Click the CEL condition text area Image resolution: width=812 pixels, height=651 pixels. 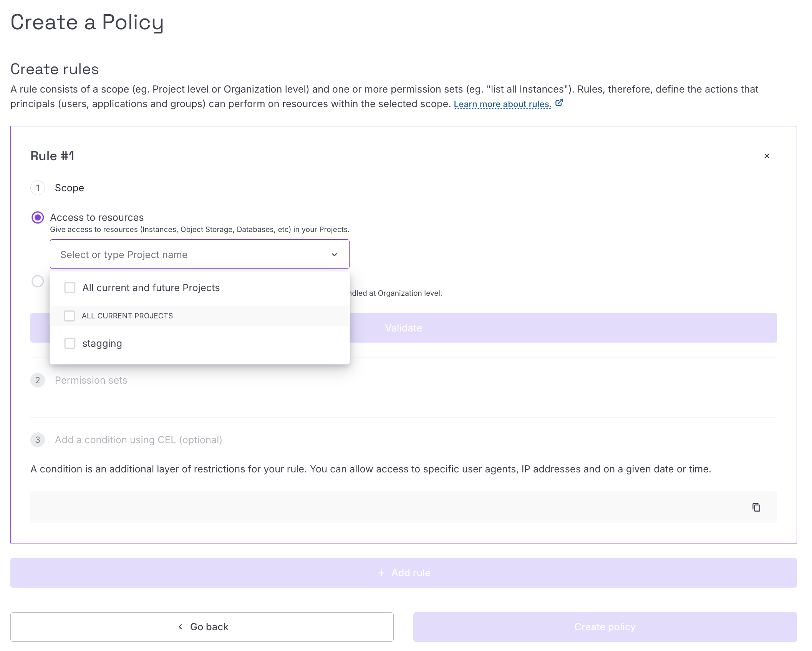pyautogui.click(x=403, y=507)
